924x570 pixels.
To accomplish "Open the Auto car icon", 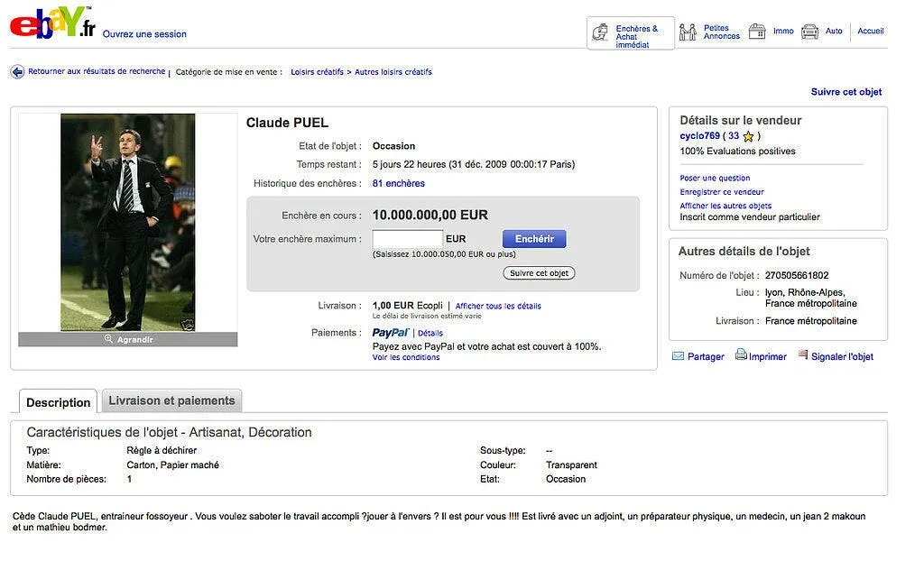I will click(x=809, y=30).
